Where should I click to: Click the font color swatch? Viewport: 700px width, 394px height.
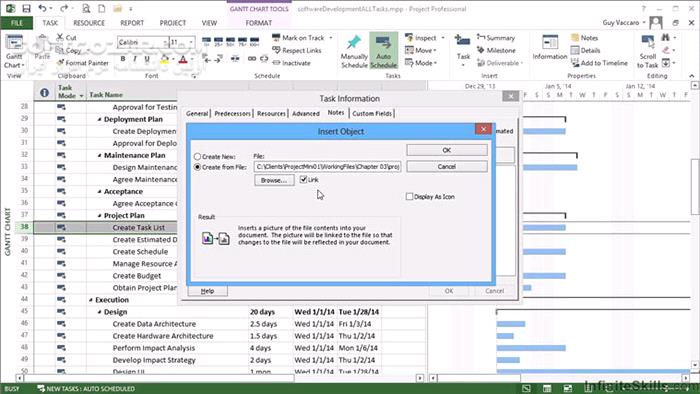183,59
